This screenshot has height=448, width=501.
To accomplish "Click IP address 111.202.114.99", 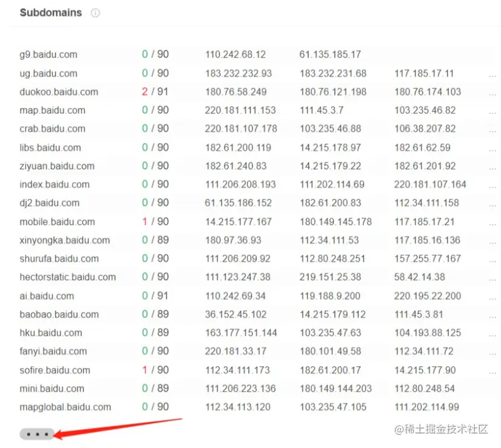I will pyautogui.click(x=426, y=407).
